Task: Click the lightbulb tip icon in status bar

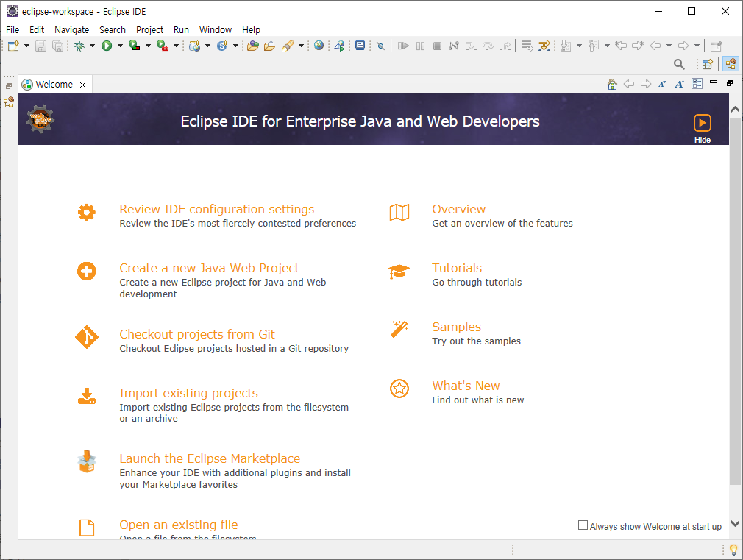Action: pos(733,550)
